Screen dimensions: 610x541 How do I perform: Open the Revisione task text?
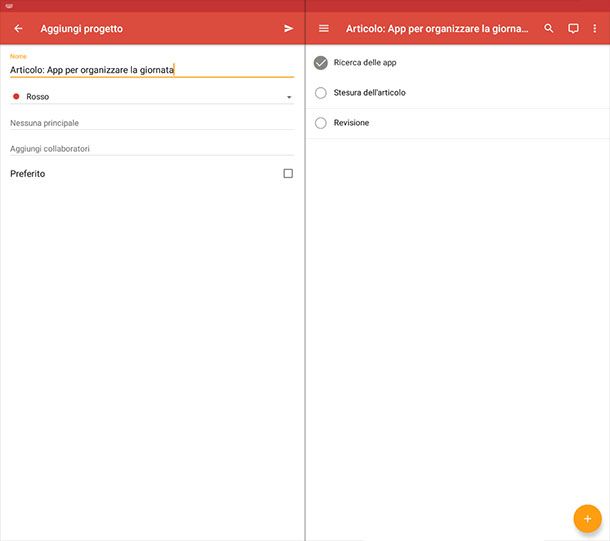(x=351, y=123)
